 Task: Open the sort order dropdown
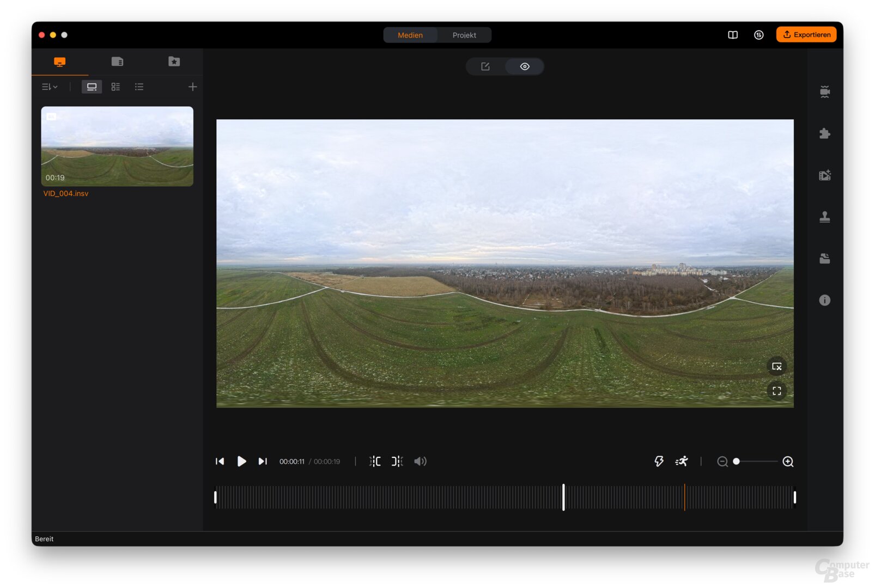point(50,87)
